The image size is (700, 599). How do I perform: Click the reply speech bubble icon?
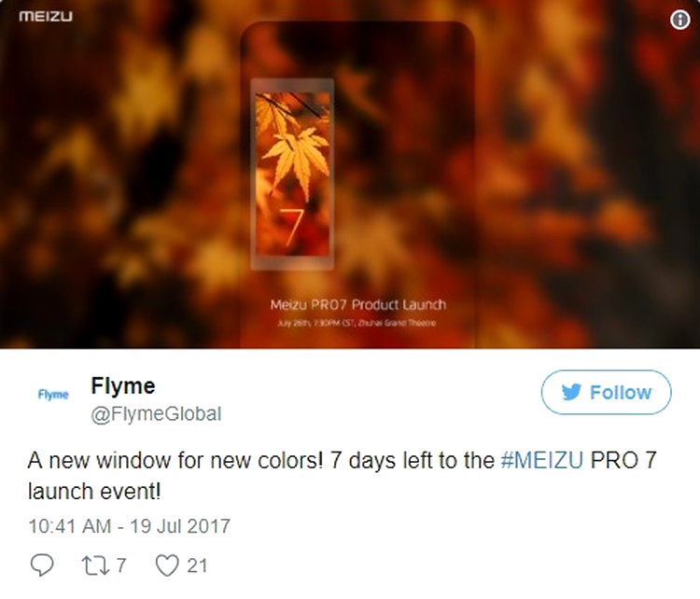click(42, 565)
